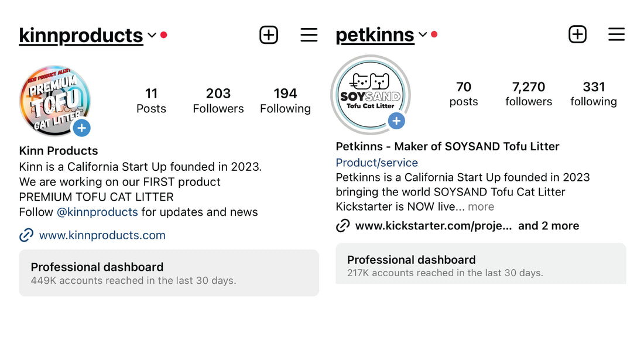Open Professional dashboard showing 217K accounts reached
The height and width of the screenshot is (337, 644).
tap(480, 265)
